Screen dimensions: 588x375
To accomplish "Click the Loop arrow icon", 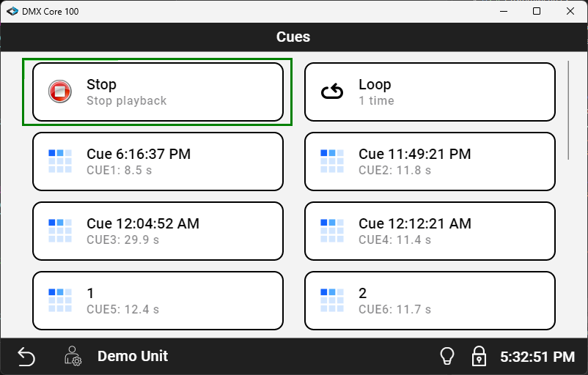I will (332, 92).
